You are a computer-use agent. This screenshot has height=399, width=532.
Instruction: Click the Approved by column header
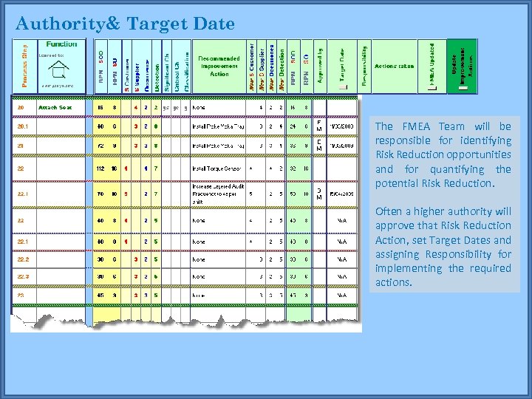(x=320, y=66)
